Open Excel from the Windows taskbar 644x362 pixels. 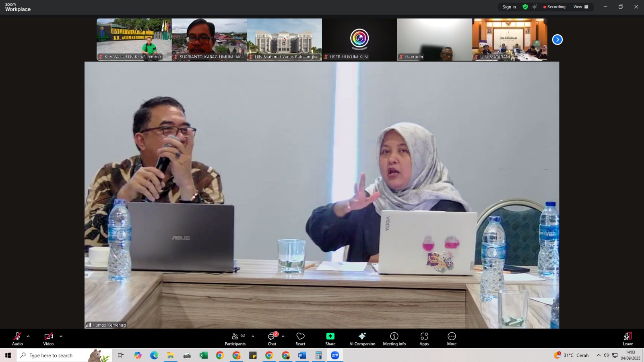pos(203,356)
